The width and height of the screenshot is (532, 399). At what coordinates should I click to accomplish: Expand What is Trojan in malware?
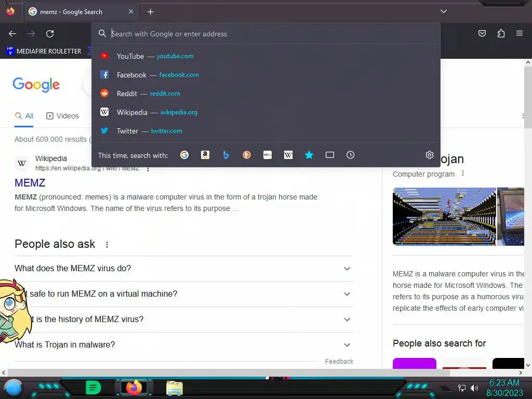pyautogui.click(x=184, y=345)
